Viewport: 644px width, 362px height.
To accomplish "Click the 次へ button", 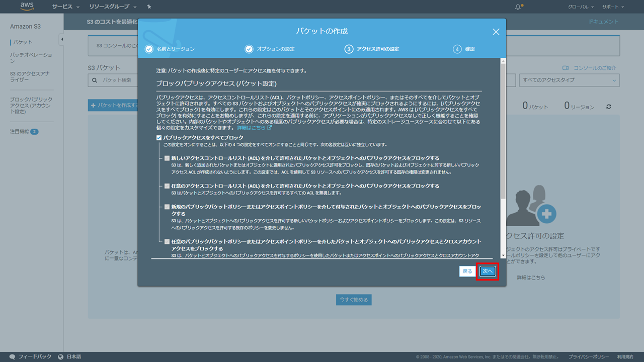I will (x=487, y=271).
